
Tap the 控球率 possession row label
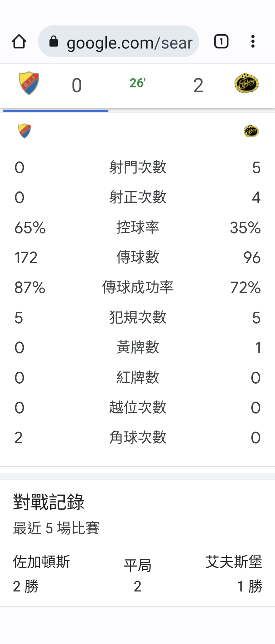pos(137,227)
